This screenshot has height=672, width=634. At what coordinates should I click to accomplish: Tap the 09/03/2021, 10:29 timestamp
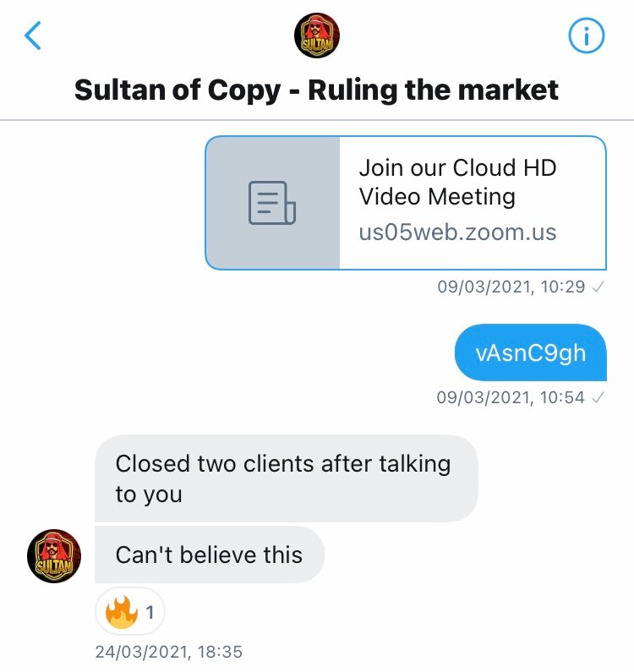511,287
